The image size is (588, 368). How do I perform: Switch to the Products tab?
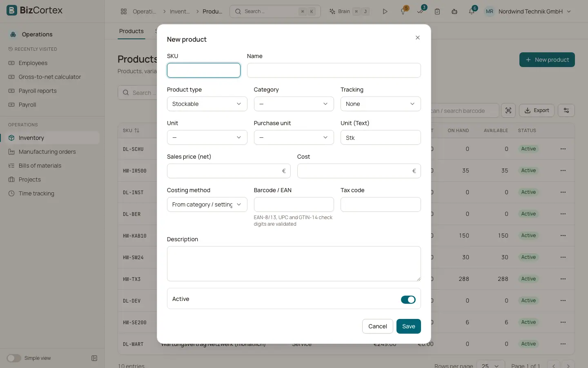pyautogui.click(x=131, y=31)
